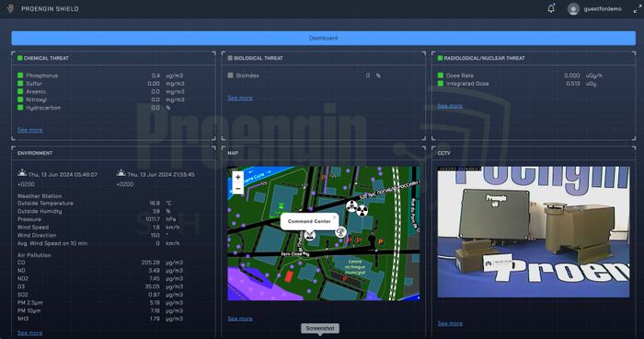The width and height of the screenshot is (644, 339).
Task: Click the Arsenic green status indicator
Action: tap(20, 91)
